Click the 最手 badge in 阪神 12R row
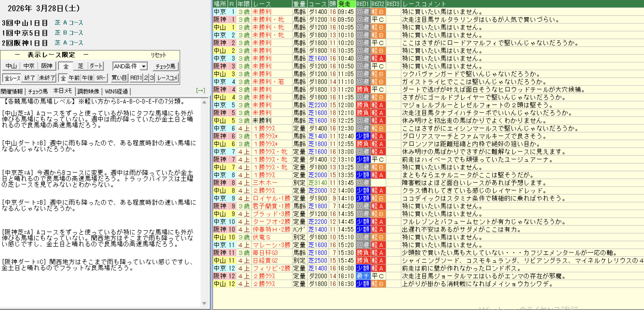The height and width of the screenshot is (310, 644). (x=363, y=276)
